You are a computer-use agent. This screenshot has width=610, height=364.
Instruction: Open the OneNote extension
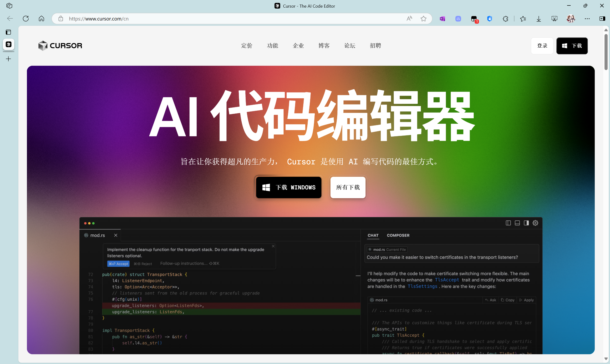click(x=442, y=19)
